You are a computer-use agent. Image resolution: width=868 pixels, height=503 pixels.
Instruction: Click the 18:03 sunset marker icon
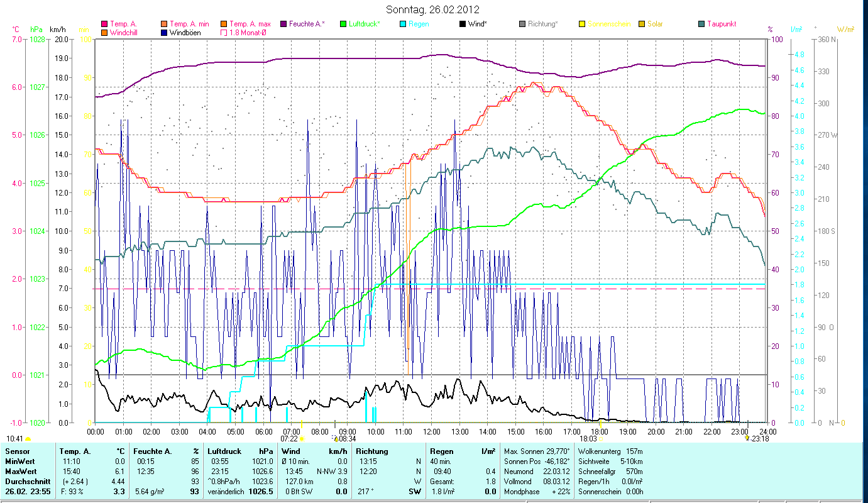tap(601, 438)
